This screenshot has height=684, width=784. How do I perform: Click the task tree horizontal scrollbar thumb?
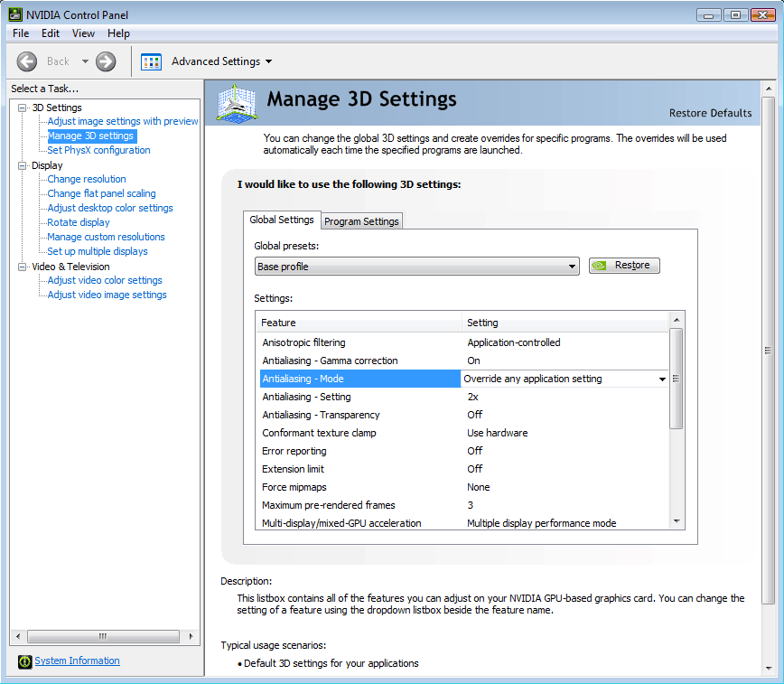pyautogui.click(x=103, y=636)
